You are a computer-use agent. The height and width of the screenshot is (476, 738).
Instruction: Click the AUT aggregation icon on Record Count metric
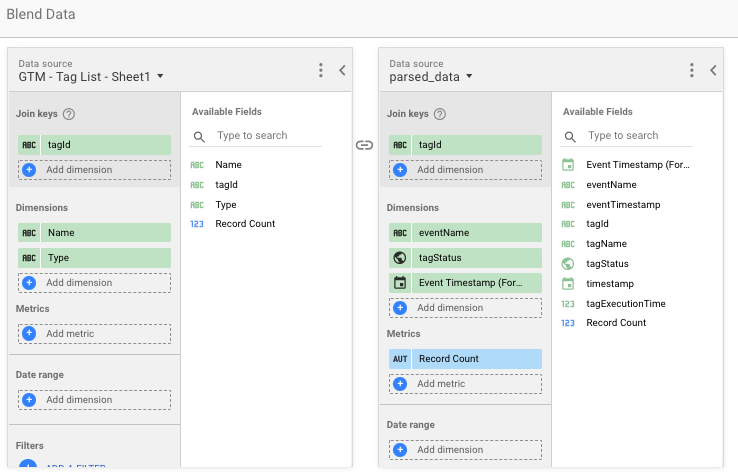400,359
